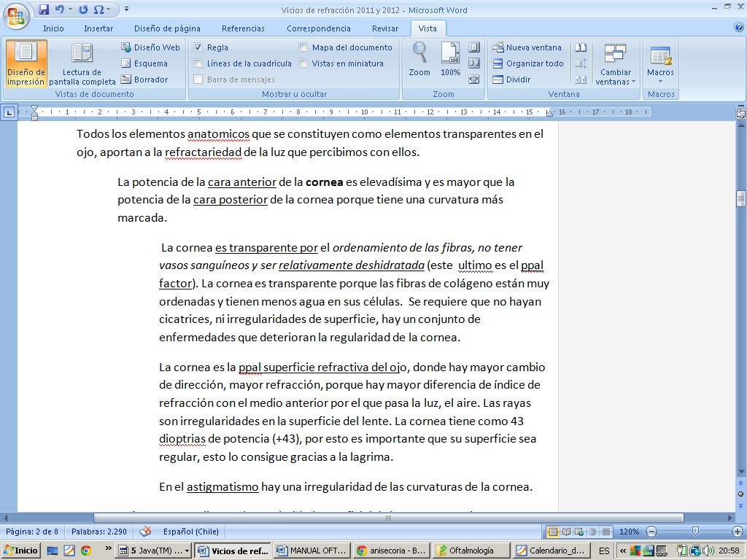The width and height of the screenshot is (747, 560).
Task: Click the vertical scrollbar thumb
Action: [741, 198]
